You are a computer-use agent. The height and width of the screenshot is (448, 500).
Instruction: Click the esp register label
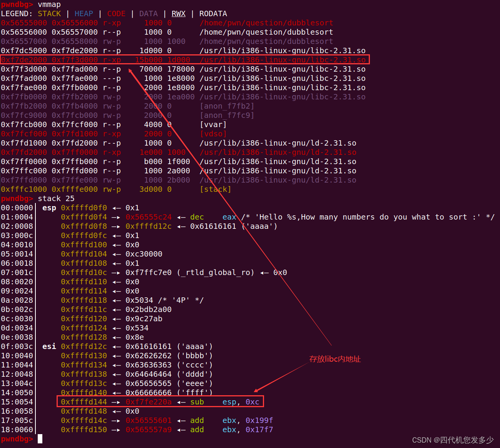(49, 208)
